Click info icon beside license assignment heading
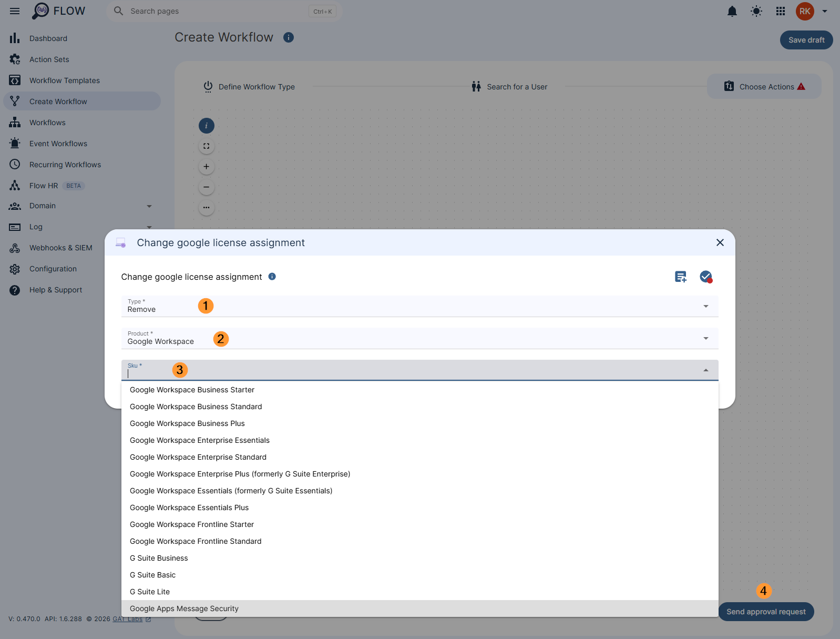Viewport: 840px width, 639px height. (x=272, y=277)
